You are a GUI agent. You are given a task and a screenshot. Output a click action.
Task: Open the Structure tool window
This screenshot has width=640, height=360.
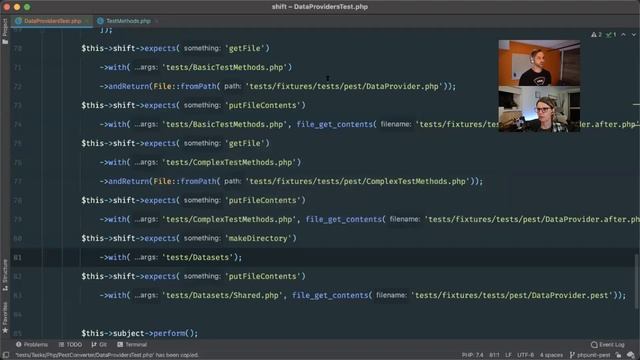[5, 276]
